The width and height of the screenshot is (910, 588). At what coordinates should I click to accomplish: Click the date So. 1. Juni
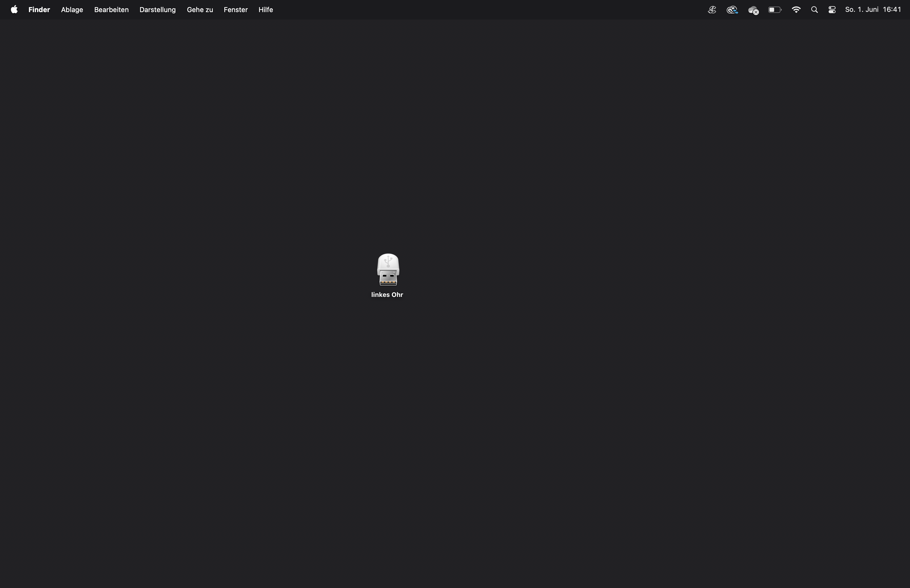[862, 9]
